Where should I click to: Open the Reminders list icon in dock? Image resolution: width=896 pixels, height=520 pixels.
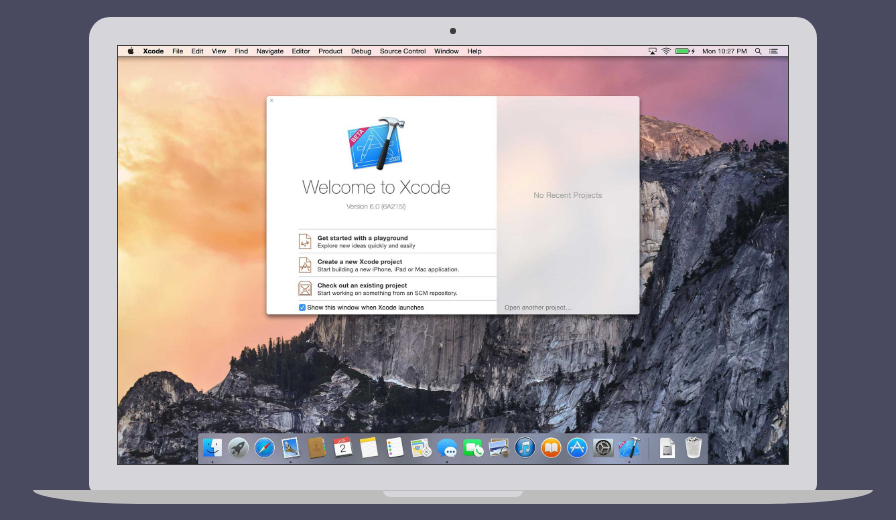point(394,447)
